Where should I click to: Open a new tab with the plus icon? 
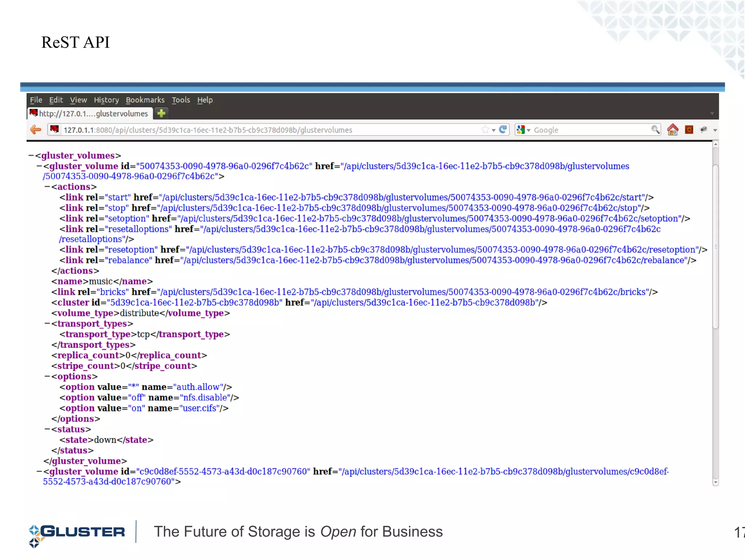[x=161, y=114]
